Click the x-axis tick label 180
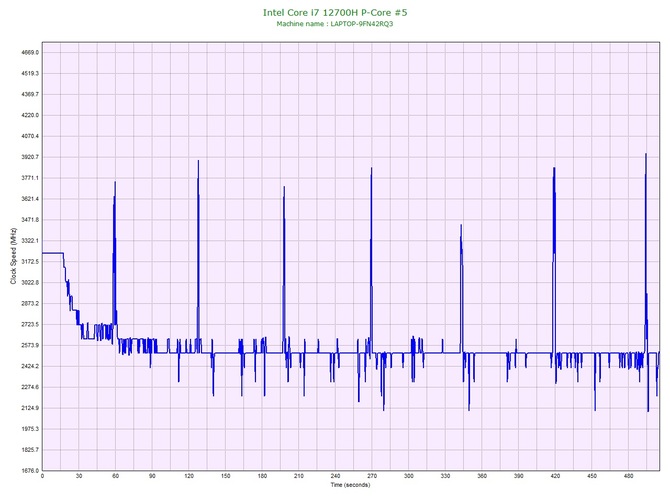Viewport: 670px width, 502px height. point(262,476)
